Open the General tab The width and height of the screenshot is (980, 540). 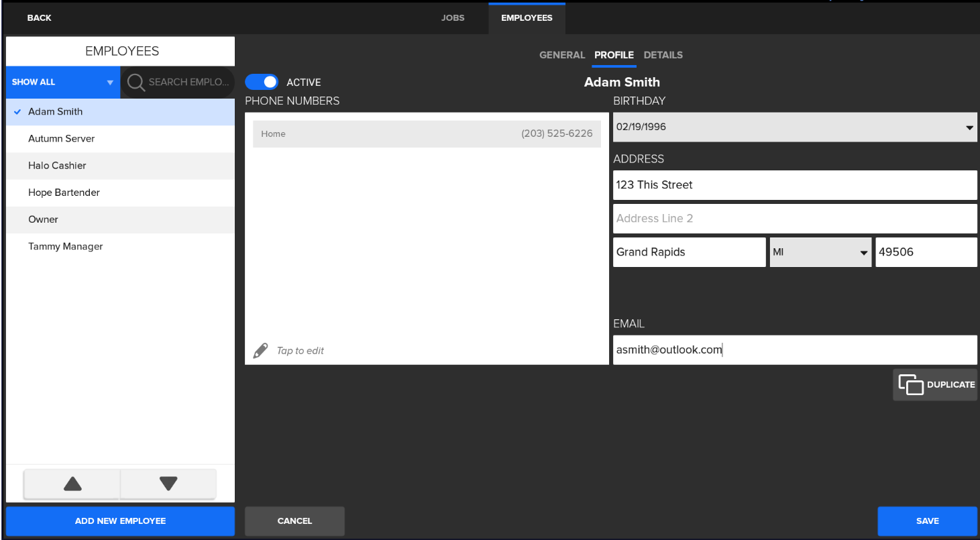[x=562, y=55]
